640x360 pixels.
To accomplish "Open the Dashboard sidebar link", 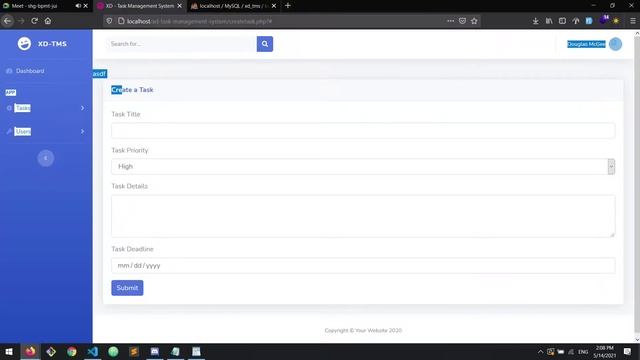I will (30, 71).
